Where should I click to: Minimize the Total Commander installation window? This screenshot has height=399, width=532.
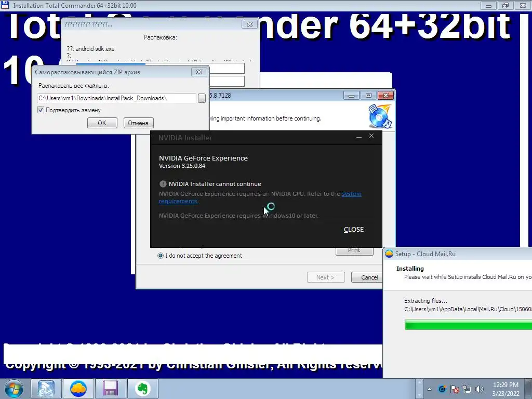[x=488, y=5]
